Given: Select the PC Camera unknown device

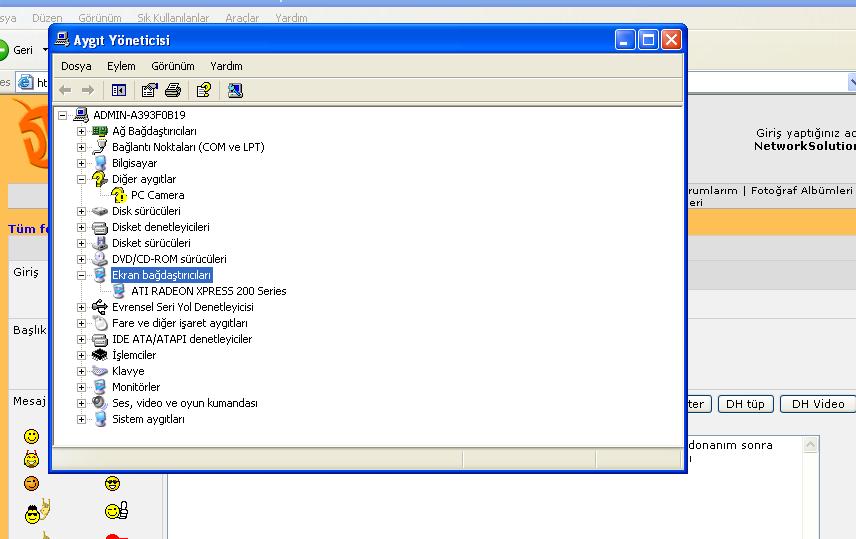Looking at the screenshot, I should (157, 195).
